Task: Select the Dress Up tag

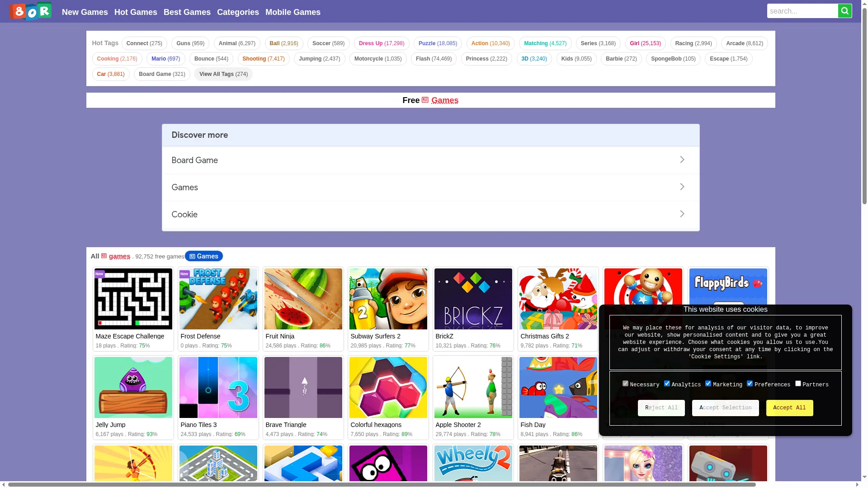Action: coord(382,43)
